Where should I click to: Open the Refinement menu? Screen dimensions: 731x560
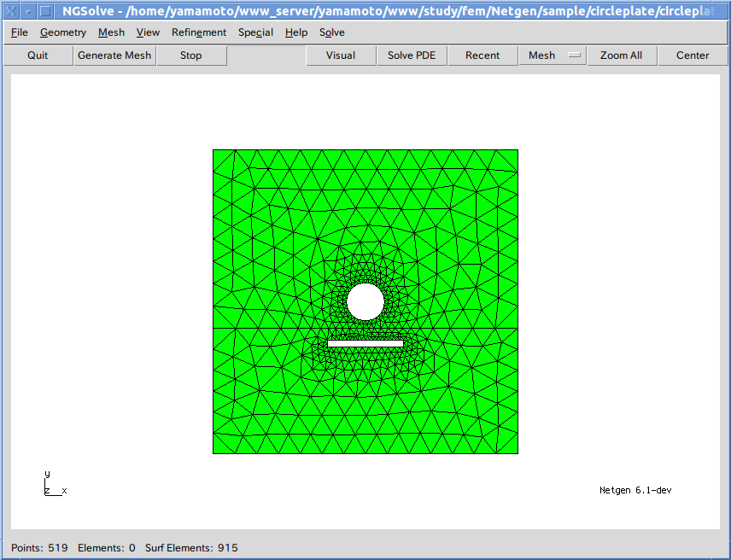(199, 32)
